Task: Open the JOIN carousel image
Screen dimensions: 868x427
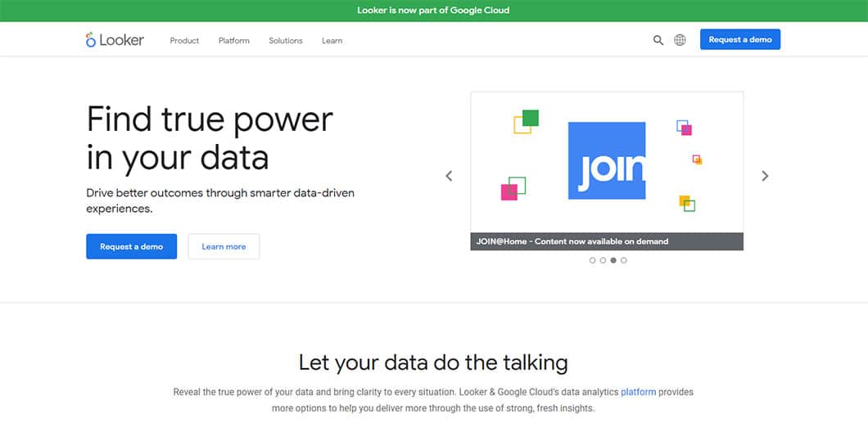Action: pos(607,162)
